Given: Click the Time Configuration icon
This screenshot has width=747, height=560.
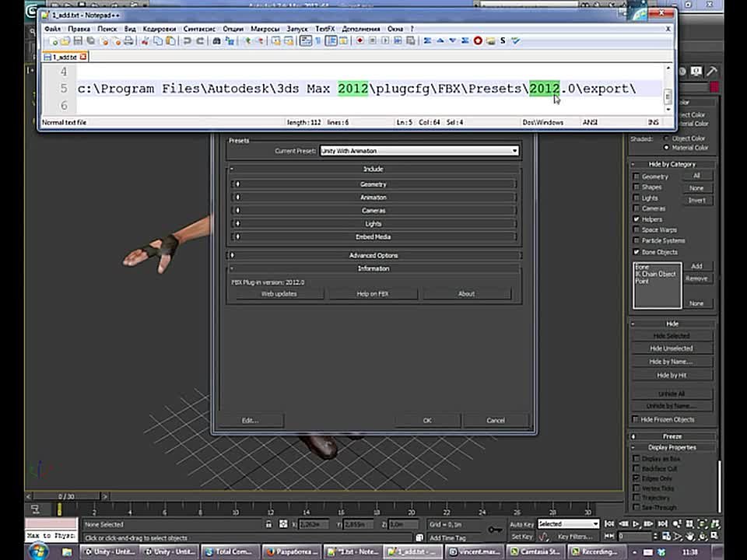Looking at the screenshot, I should (x=667, y=536).
